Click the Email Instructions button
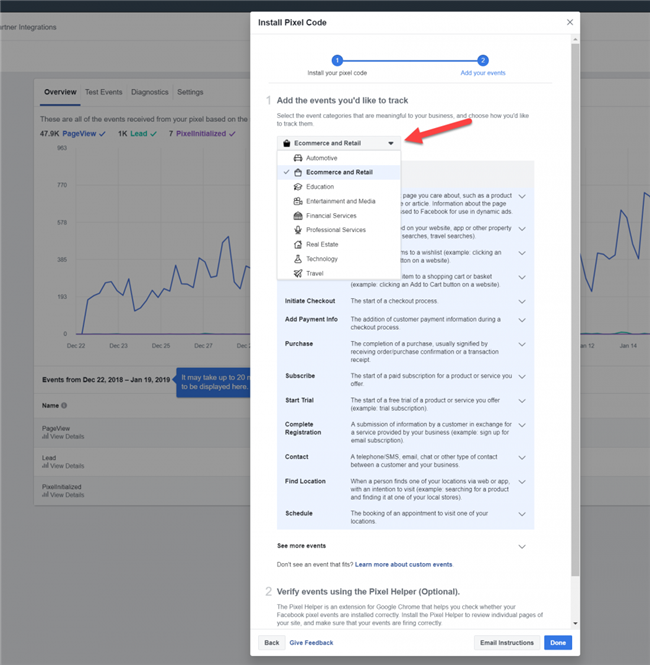 coord(507,643)
